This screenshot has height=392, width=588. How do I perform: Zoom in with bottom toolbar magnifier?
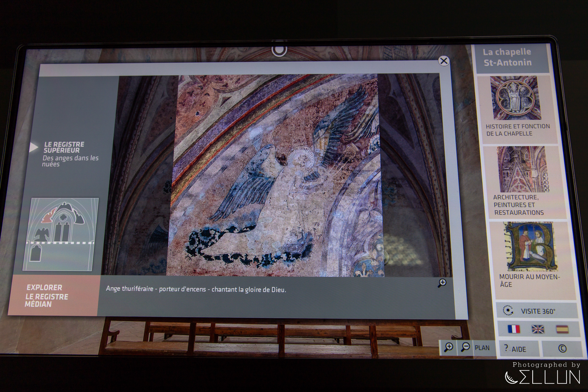[x=448, y=347]
